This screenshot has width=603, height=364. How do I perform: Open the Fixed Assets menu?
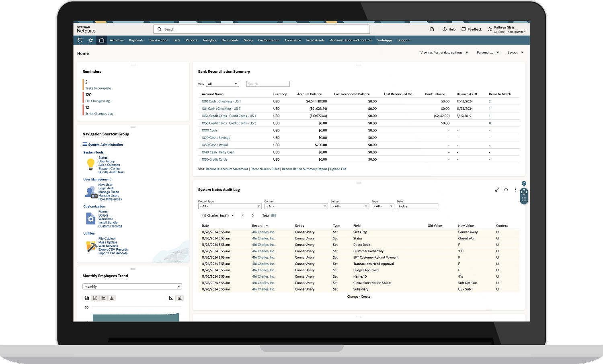point(315,40)
